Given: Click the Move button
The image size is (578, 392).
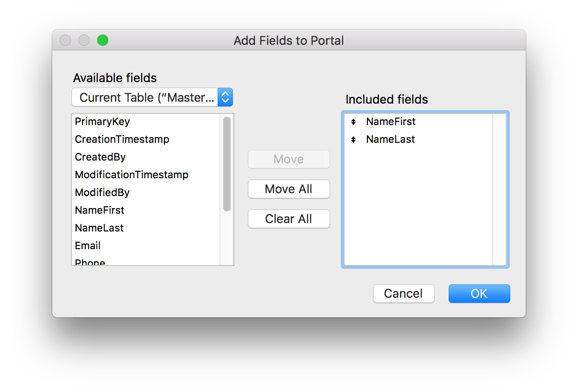Looking at the screenshot, I should click(289, 159).
